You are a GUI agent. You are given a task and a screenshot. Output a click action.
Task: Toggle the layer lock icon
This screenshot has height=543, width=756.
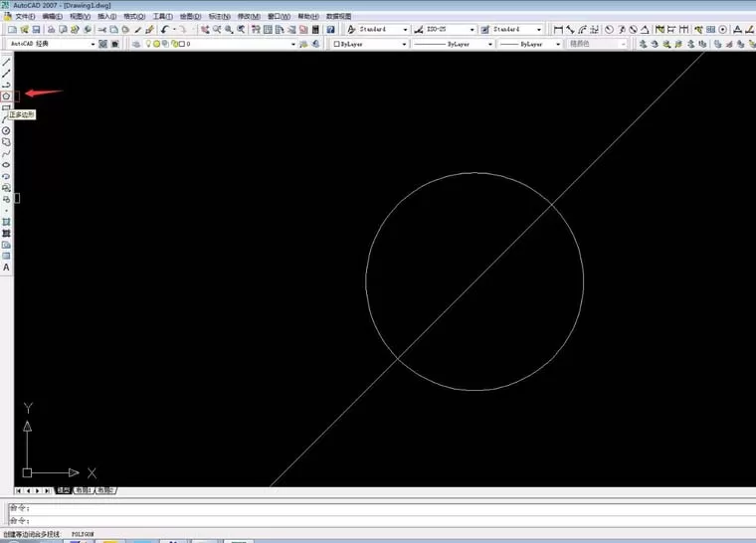(174, 44)
